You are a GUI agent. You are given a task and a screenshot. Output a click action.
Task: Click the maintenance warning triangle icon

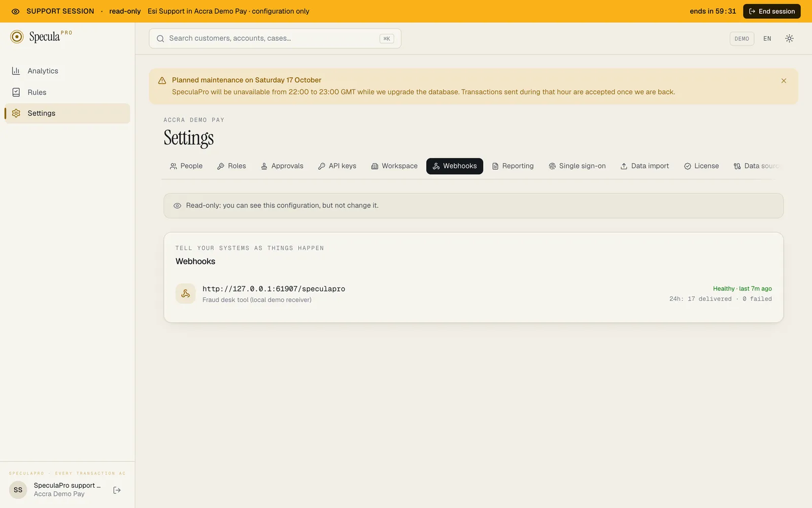(x=162, y=80)
